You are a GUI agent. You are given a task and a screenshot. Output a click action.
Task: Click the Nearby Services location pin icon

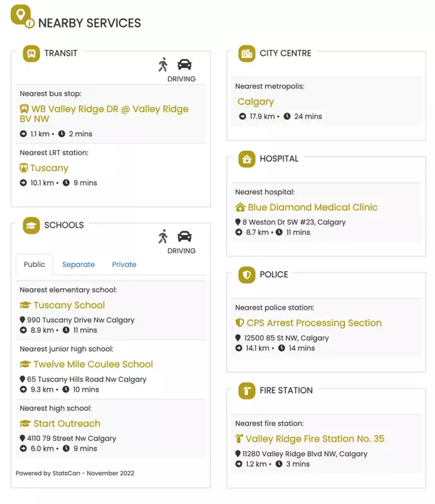22,16
